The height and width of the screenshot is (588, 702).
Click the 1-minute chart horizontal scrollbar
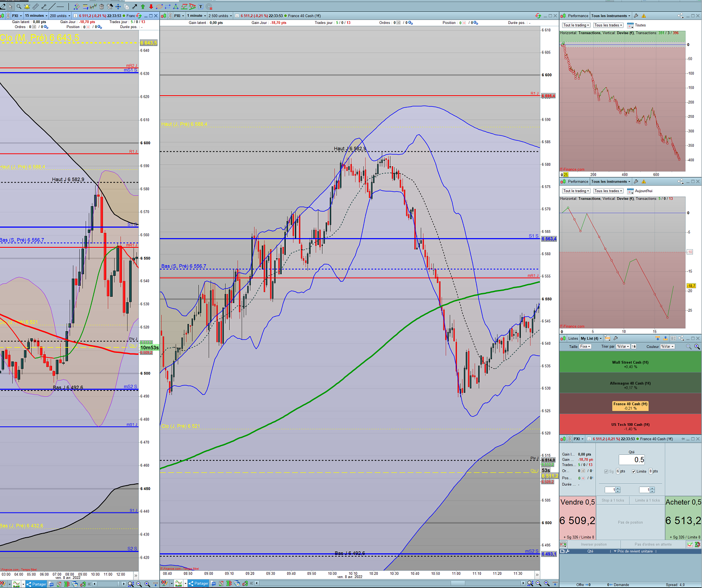[x=390, y=583]
